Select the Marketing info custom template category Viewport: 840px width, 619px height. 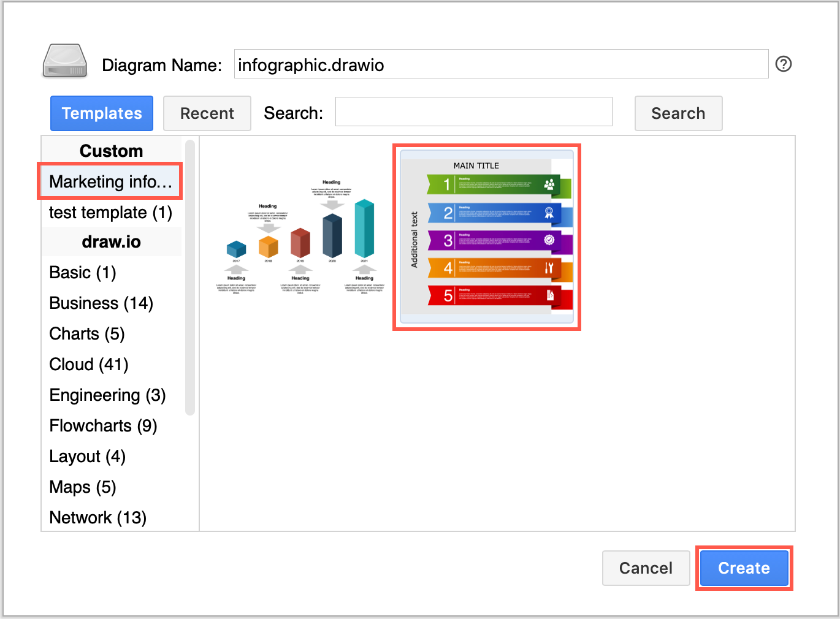coord(110,181)
